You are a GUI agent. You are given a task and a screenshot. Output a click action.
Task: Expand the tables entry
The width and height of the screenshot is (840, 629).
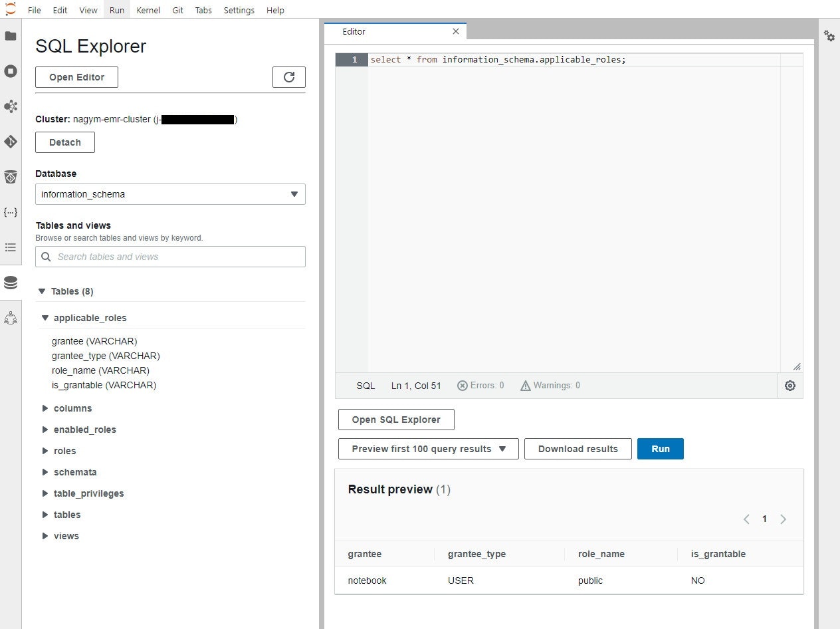click(45, 515)
